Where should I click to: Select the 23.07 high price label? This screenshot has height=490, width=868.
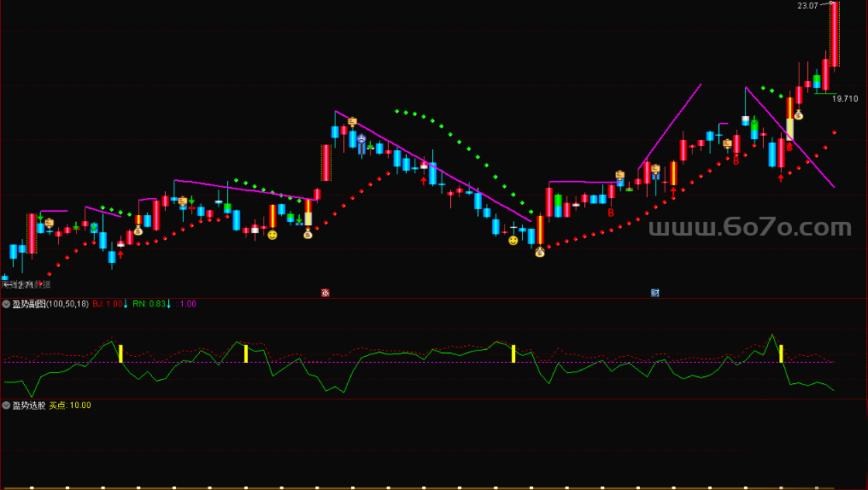(807, 6)
